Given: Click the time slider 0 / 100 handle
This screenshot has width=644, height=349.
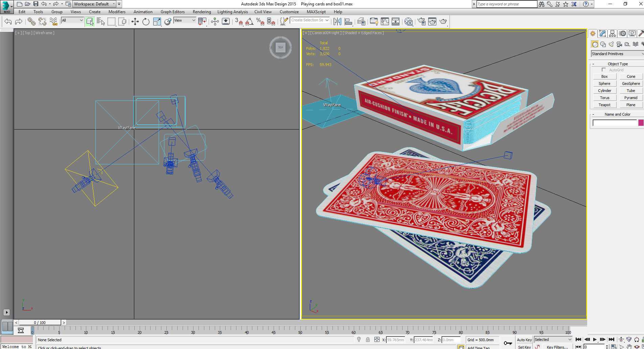Looking at the screenshot, I should 40,323.
